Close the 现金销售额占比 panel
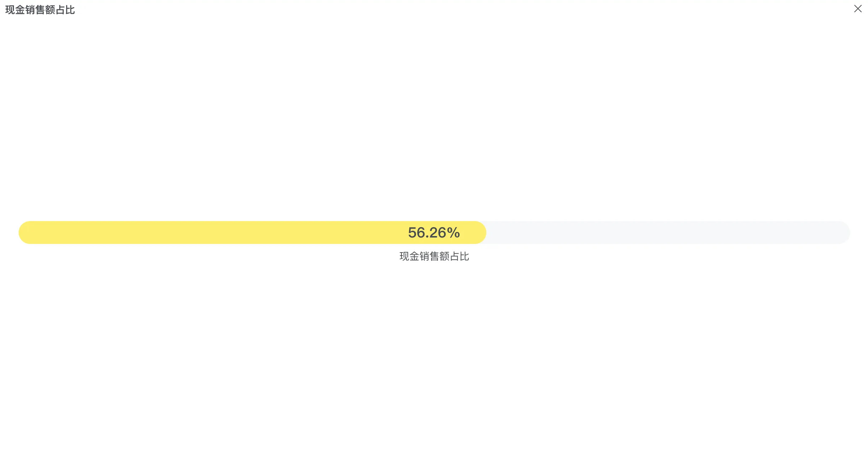Image resolution: width=868 pixels, height=455 pixels. [x=858, y=9]
